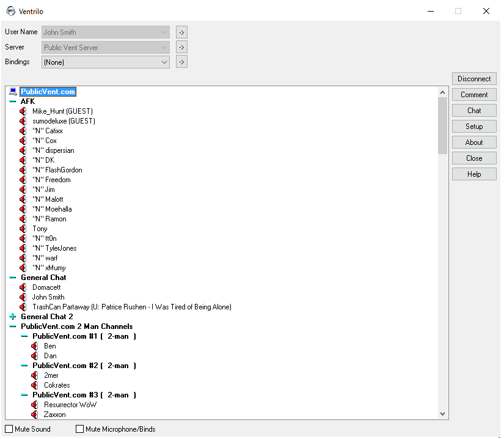Click arrow button next to Bindings

181,62
